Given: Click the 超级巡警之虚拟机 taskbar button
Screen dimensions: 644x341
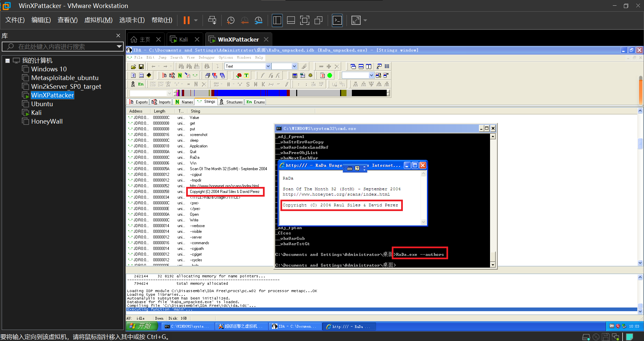Looking at the screenshot, I should [241, 326].
